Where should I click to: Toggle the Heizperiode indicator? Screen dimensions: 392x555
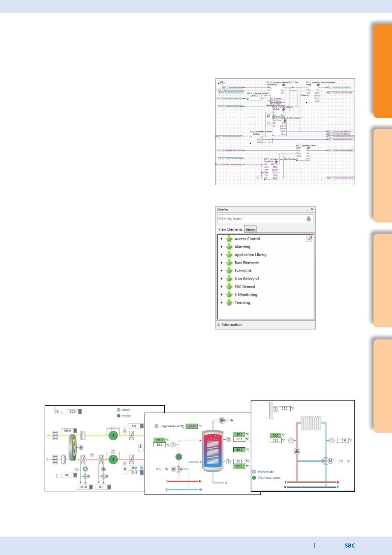(x=254, y=472)
